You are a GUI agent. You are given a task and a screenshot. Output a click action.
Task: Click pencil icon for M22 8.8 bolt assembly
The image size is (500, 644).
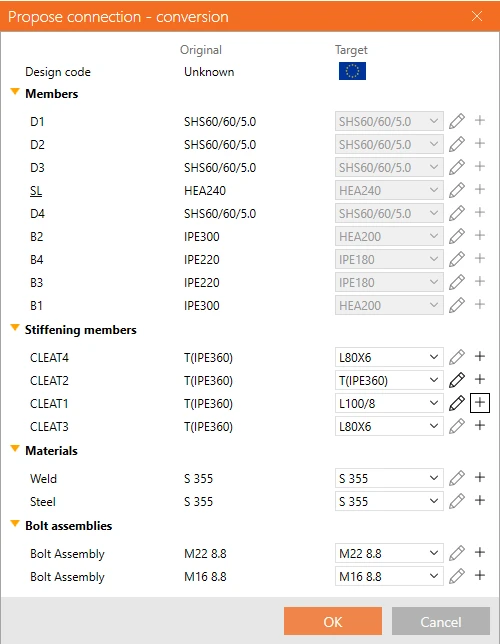pyautogui.click(x=457, y=553)
